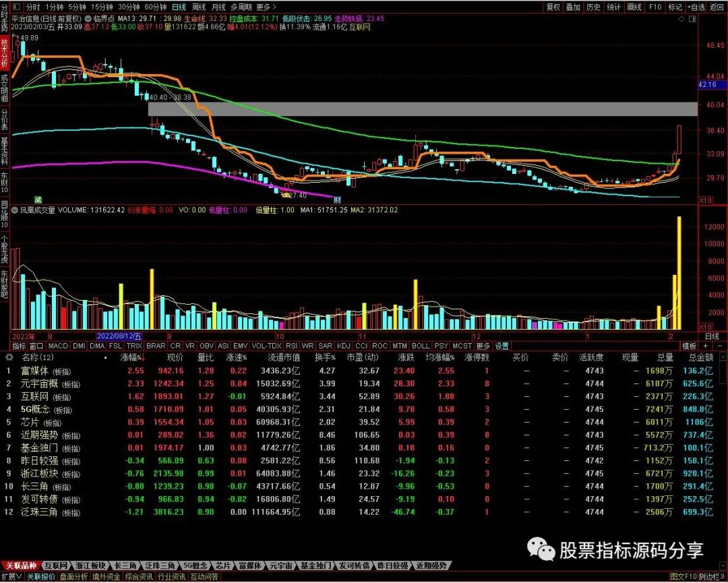
Task: Click the small window icon beside the diamond
Action: point(693,19)
